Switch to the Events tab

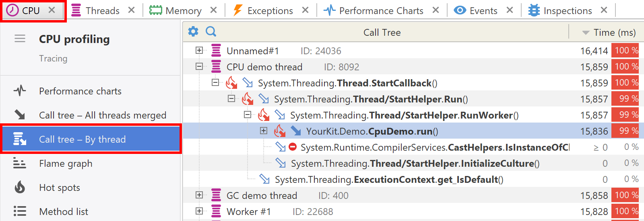(483, 10)
